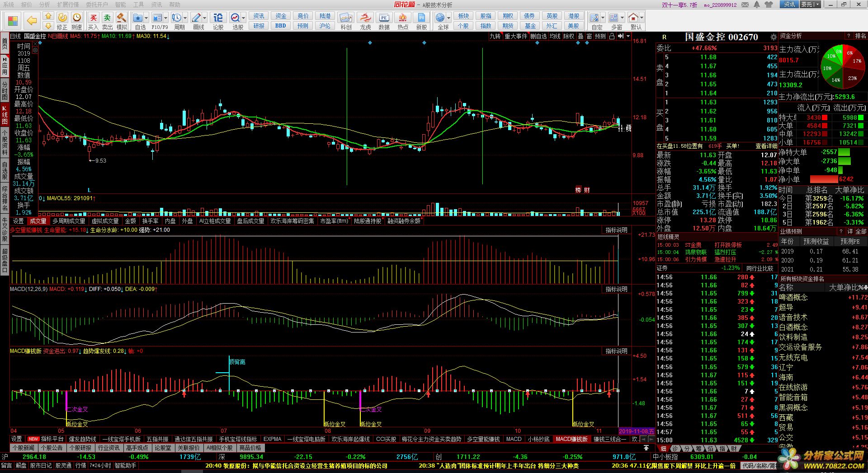Toggle 窗 window mode on chart
The height and width of the screenshot is (473, 868).
(589, 36)
